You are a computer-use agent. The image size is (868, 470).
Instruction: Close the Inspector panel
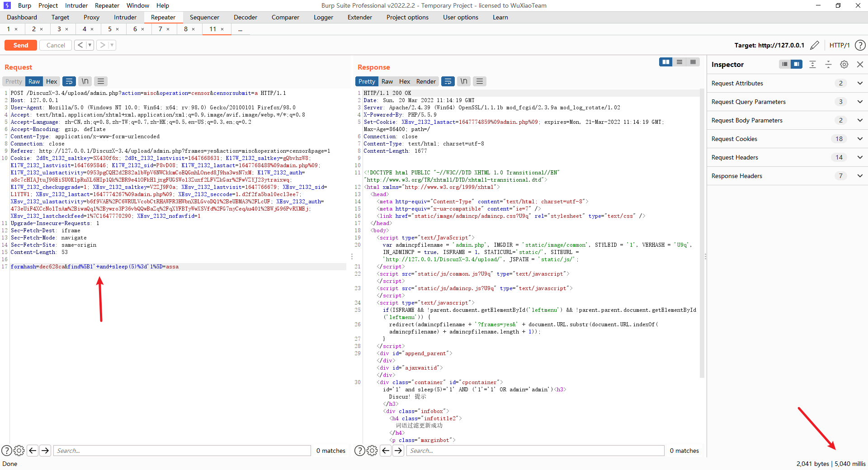point(860,64)
